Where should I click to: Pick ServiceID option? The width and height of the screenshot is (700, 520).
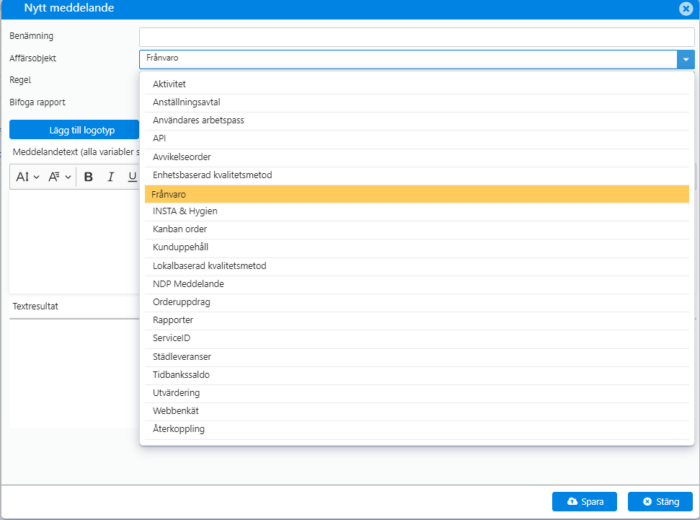click(417, 338)
